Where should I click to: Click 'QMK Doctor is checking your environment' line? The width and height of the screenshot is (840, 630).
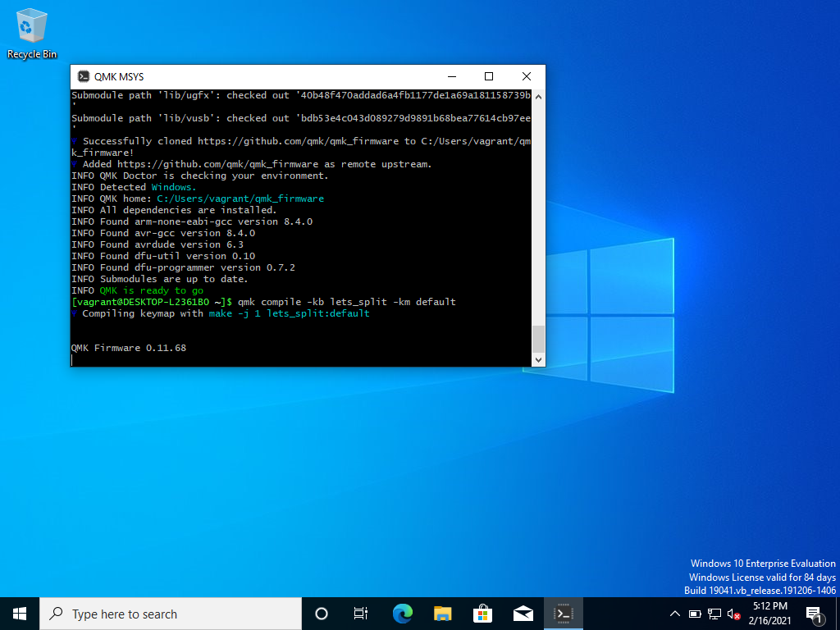[x=200, y=176]
